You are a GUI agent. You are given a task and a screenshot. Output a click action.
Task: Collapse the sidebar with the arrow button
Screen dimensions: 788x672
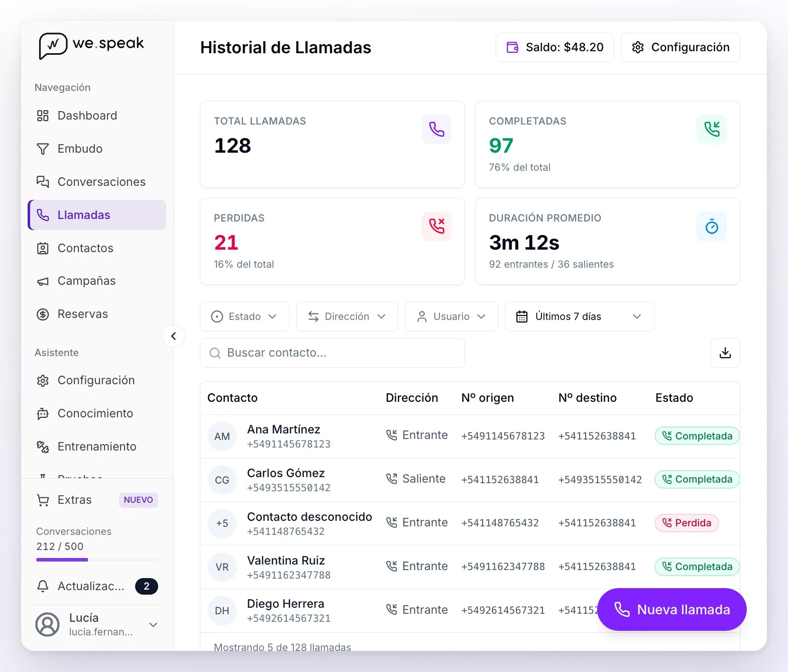(x=174, y=336)
